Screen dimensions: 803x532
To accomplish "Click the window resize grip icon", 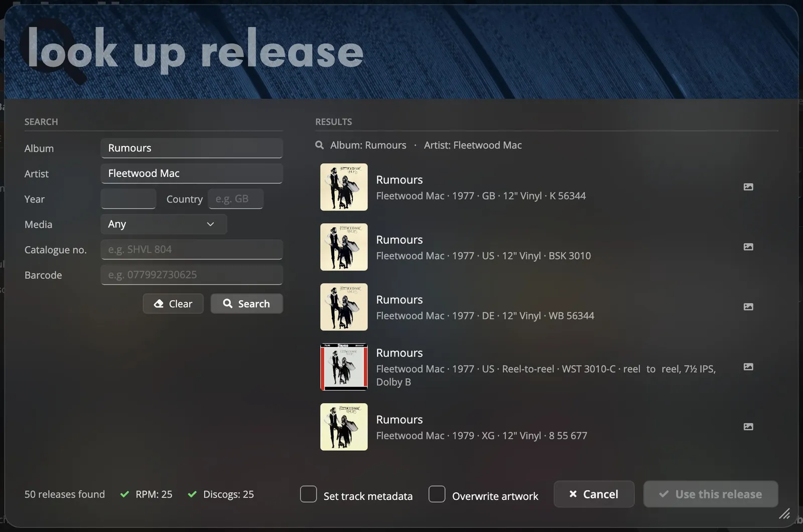I will click(x=784, y=513).
